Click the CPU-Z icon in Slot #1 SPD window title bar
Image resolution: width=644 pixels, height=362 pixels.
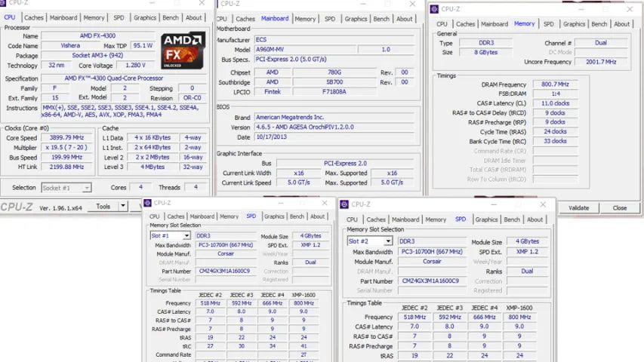147,203
